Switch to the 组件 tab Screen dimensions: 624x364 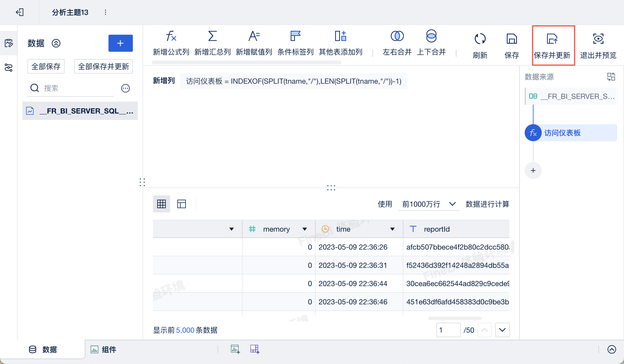[104, 349]
